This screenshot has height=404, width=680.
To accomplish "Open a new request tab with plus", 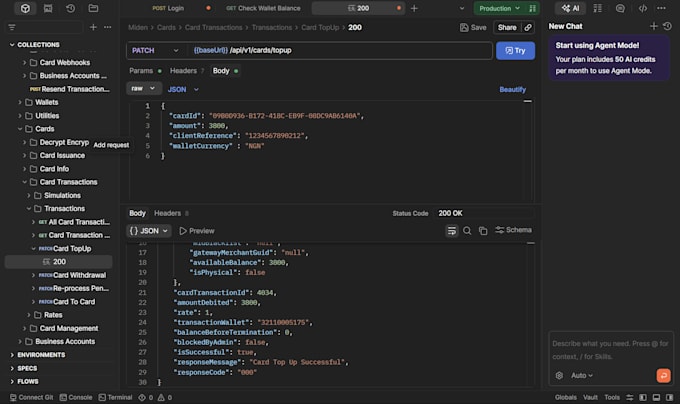I will pyautogui.click(x=414, y=8).
